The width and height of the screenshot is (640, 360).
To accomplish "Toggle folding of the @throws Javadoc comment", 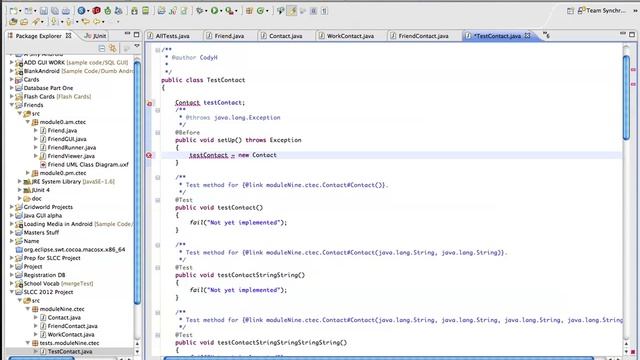I will 158,110.
